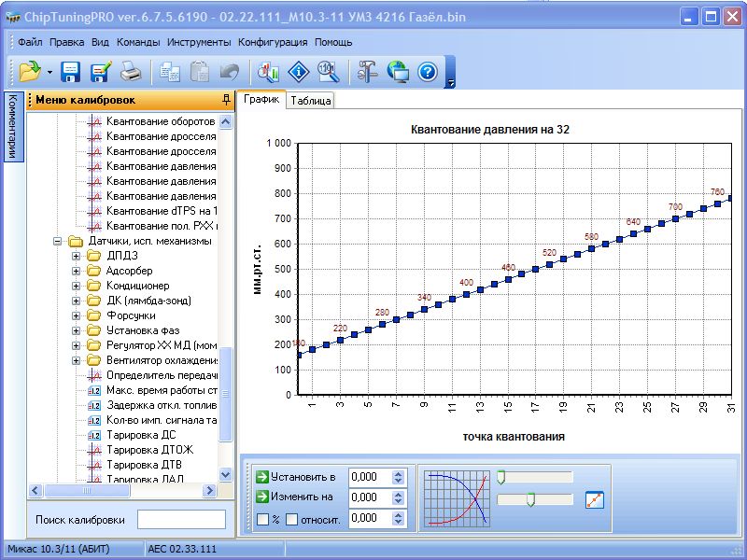Expand the ДПДЗ folder
Screen dimensions: 747x560
click(x=77, y=256)
